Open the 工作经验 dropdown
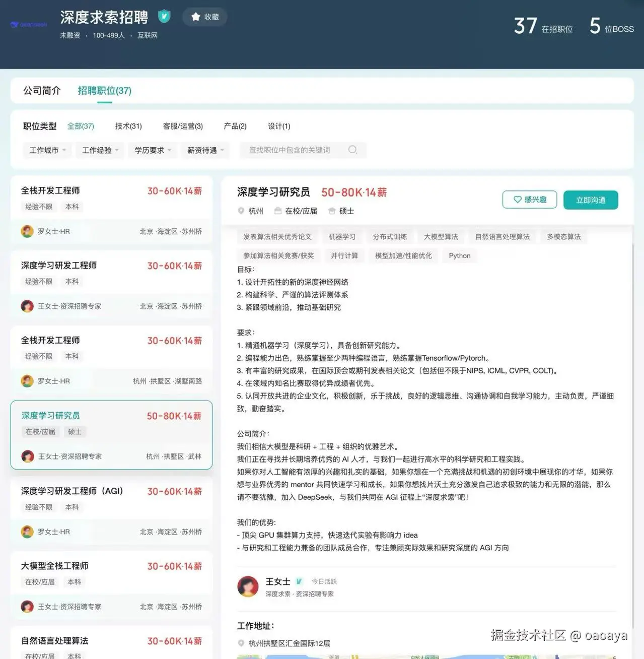 [100, 150]
